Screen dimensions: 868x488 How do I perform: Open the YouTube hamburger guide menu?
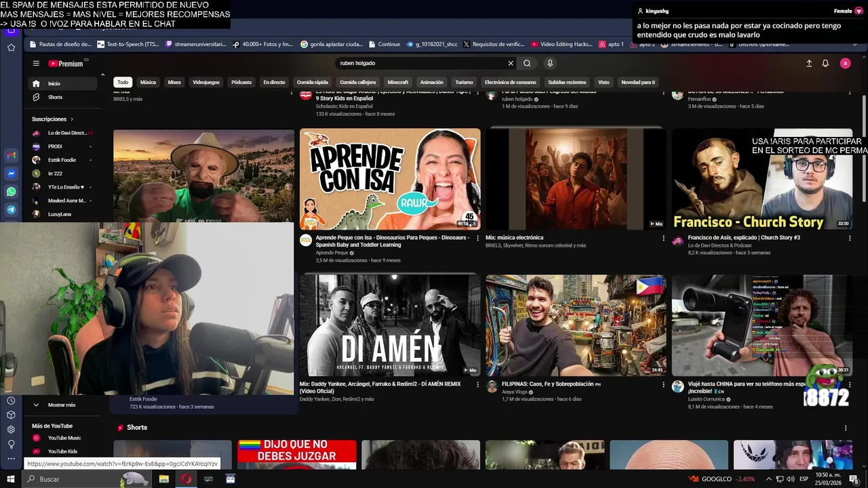(36, 63)
